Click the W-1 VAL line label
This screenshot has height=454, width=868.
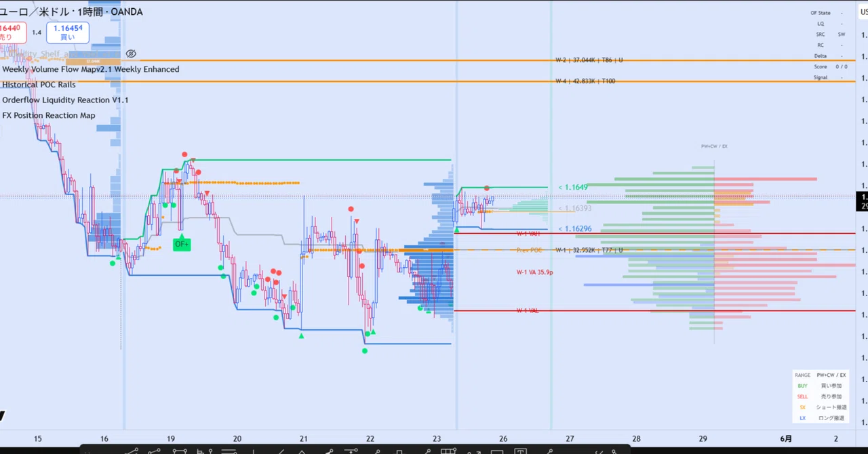click(x=528, y=310)
